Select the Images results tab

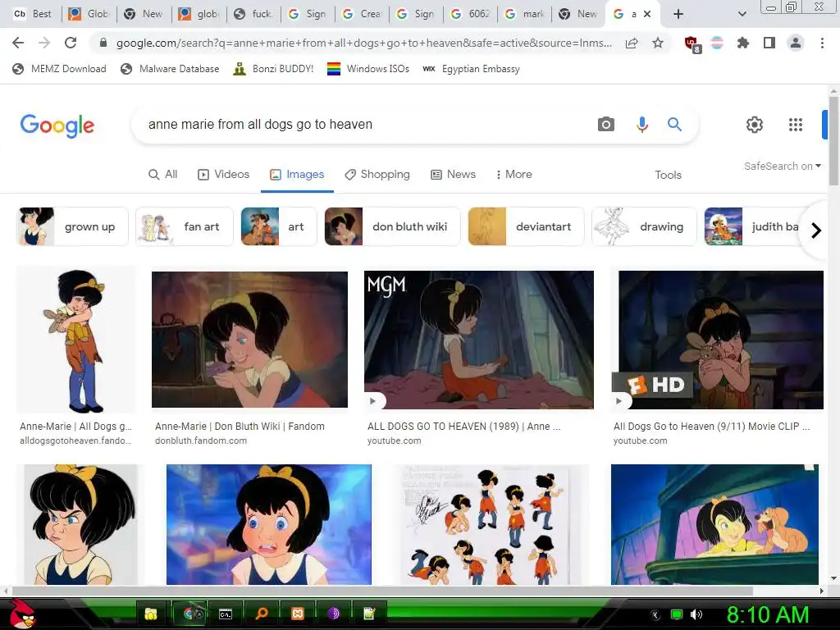tap(297, 174)
